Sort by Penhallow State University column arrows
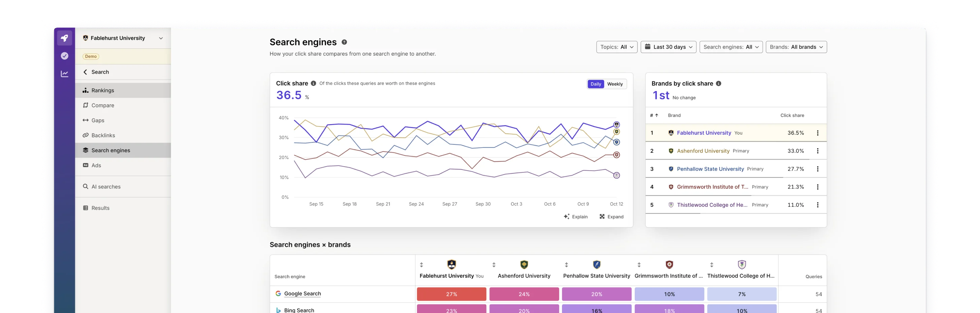 click(566, 265)
